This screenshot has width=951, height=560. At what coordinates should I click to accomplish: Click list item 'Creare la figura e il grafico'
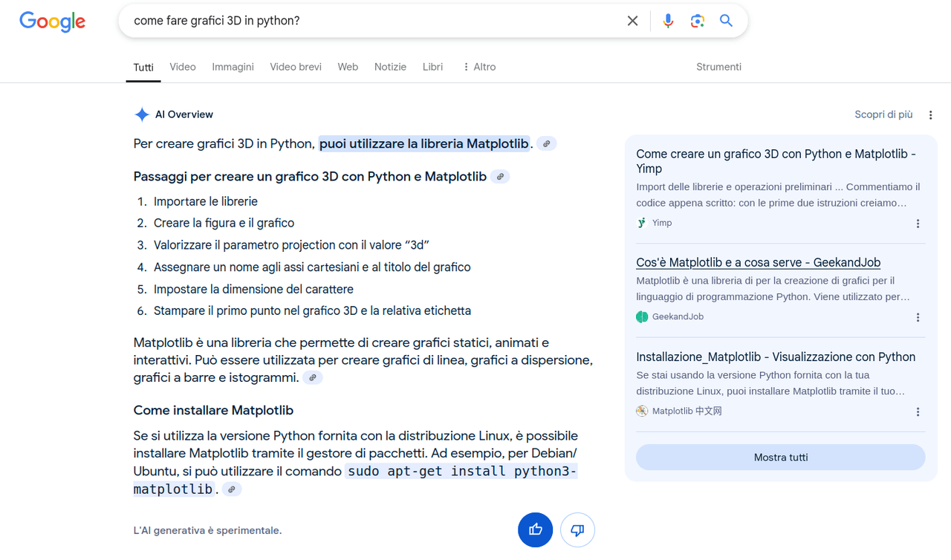tap(224, 223)
